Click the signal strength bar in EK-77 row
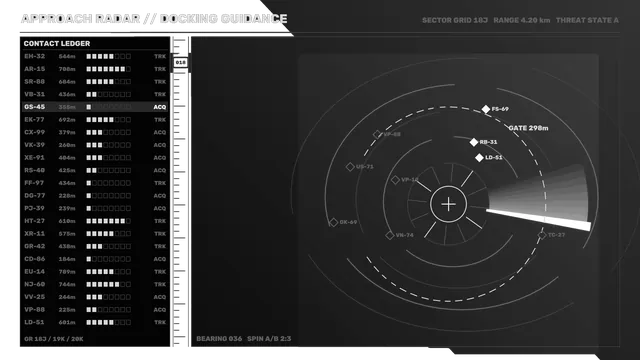The width and height of the screenshot is (640, 360). pyautogui.click(x=109, y=120)
